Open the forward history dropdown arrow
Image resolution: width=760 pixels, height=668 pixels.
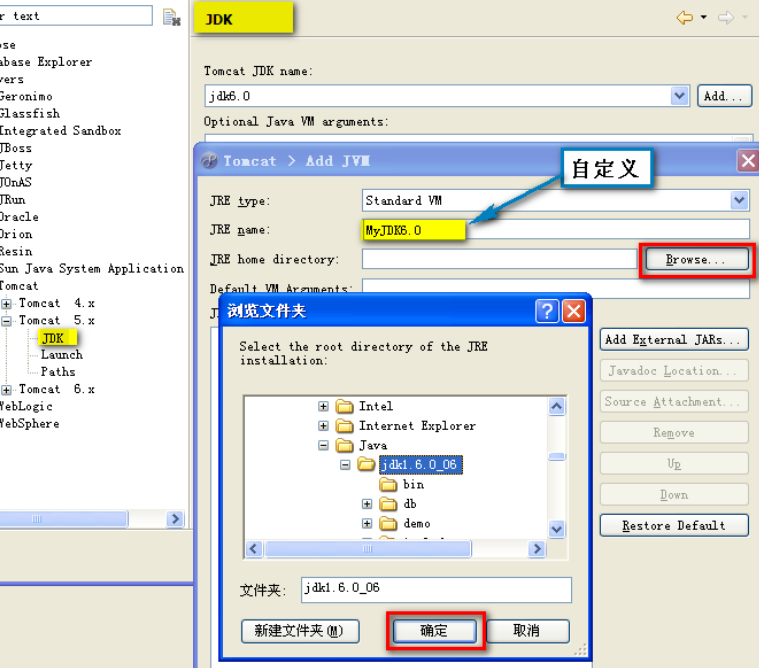coord(745,18)
